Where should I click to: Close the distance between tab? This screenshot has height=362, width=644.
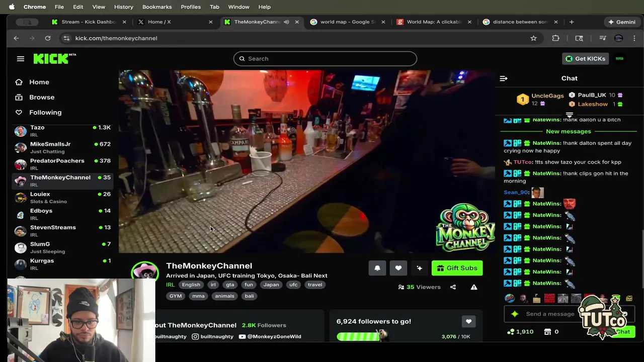coord(555,22)
